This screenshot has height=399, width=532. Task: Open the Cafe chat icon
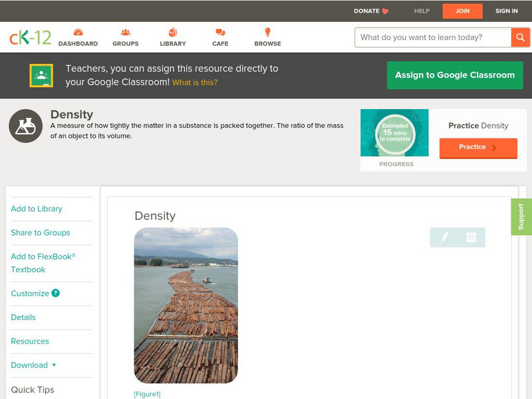(220, 33)
